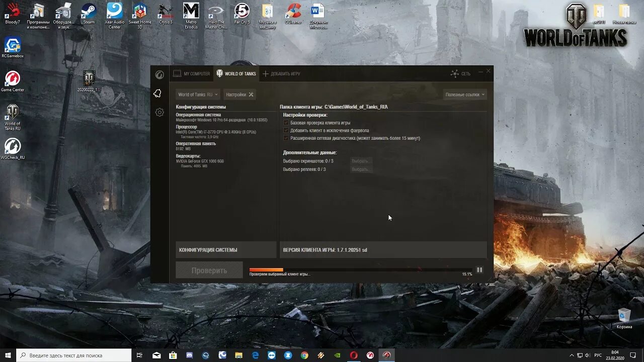Open Оборудование и звук desktop shortcut
This screenshot has height=362, width=644.
tap(63, 16)
